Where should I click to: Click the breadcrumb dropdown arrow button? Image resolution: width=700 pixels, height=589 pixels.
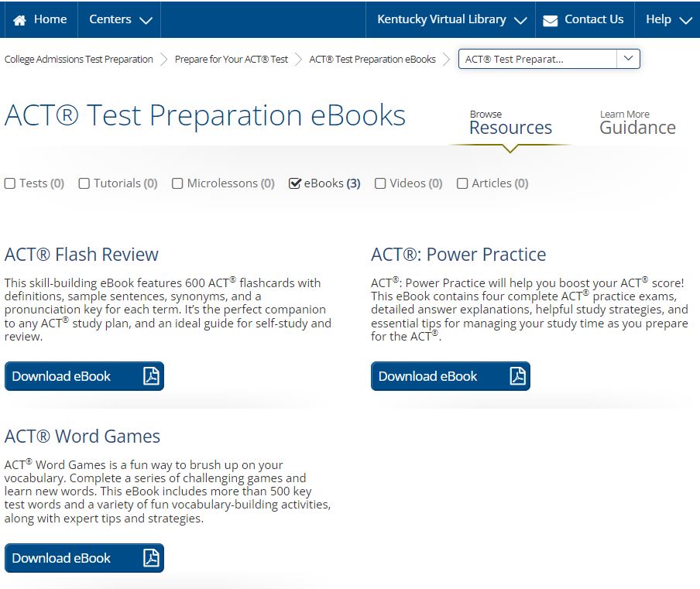tap(628, 59)
